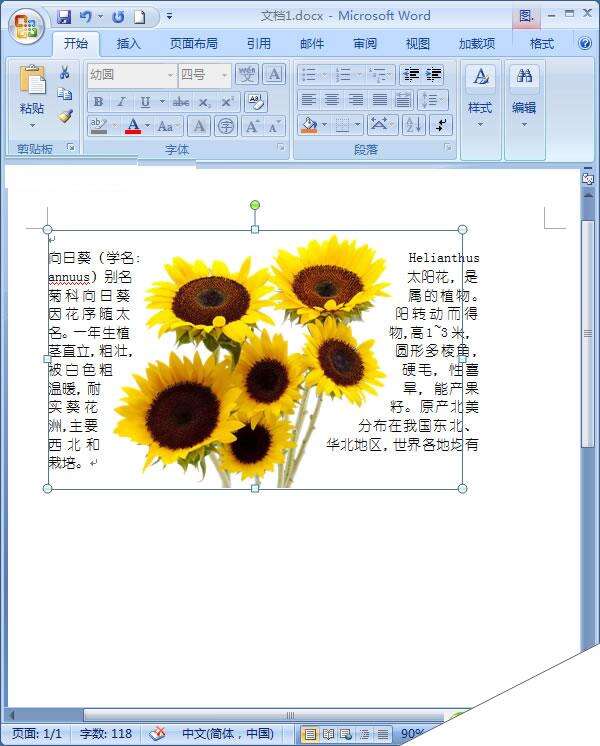Apply text highlight color
600x746 pixels.
98,126
